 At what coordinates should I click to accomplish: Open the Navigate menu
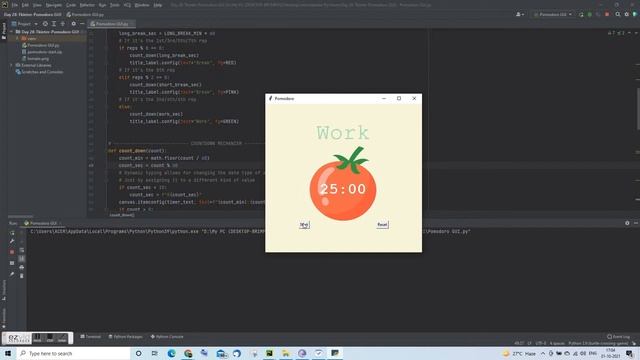[53, 5]
